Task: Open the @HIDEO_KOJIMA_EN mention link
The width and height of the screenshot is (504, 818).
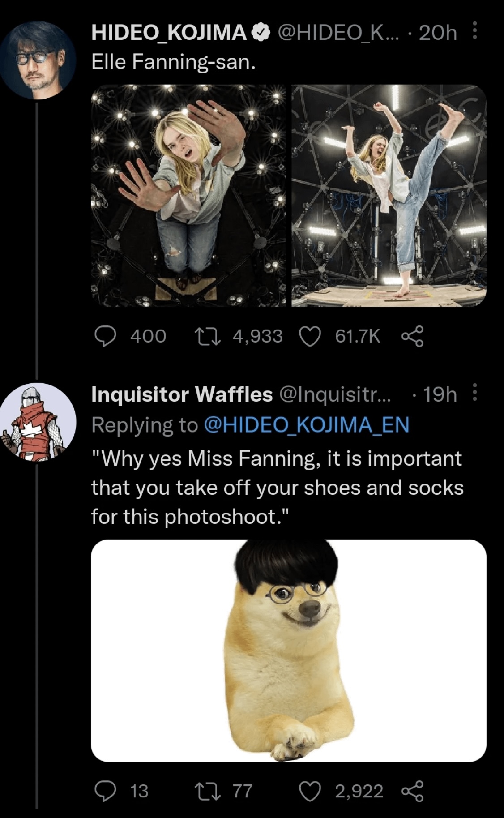Action: pyautogui.click(x=306, y=424)
